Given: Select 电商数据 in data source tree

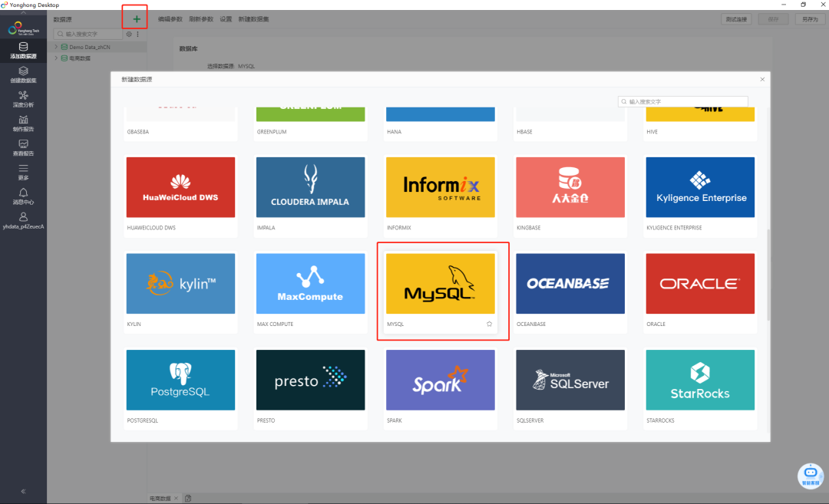Looking at the screenshot, I should click(79, 58).
